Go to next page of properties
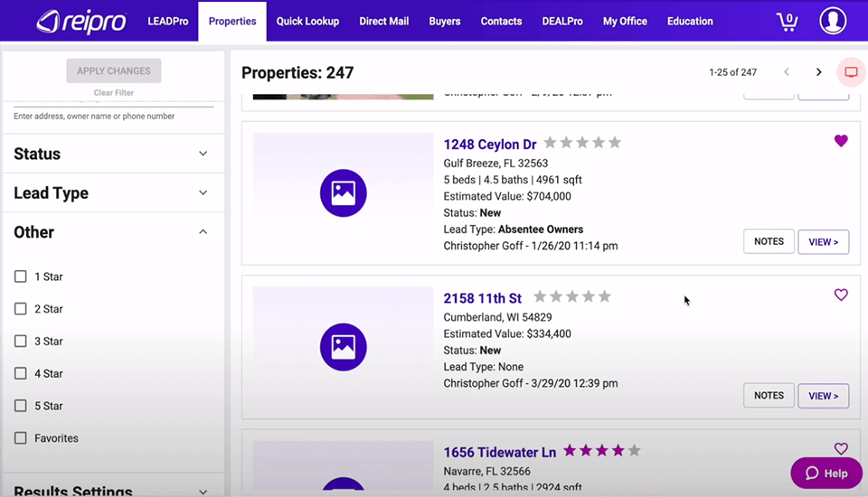868x497 pixels. pyautogui.click(x=819, y=72)
